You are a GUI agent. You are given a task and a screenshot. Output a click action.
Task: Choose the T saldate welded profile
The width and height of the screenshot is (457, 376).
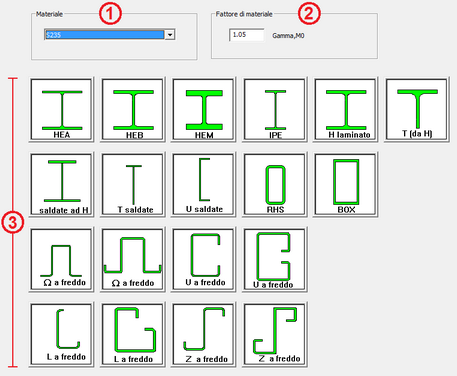tap(133, 185)
